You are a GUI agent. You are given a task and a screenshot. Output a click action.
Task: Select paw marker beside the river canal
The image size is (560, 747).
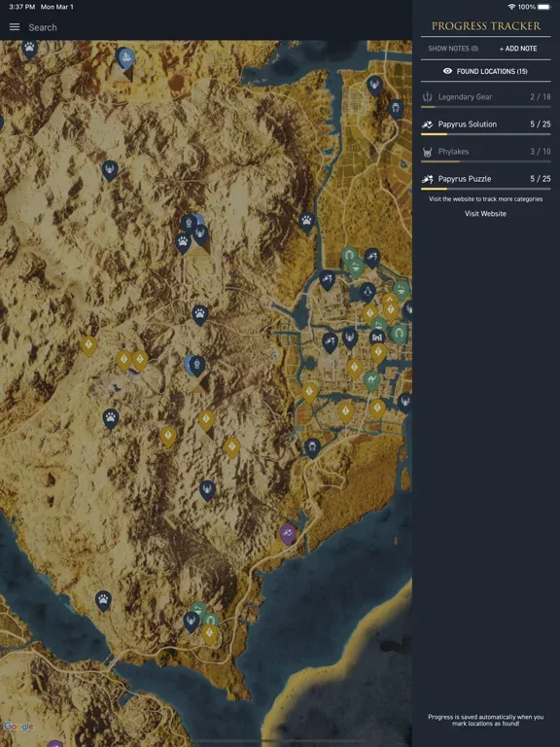coord(306,222)
